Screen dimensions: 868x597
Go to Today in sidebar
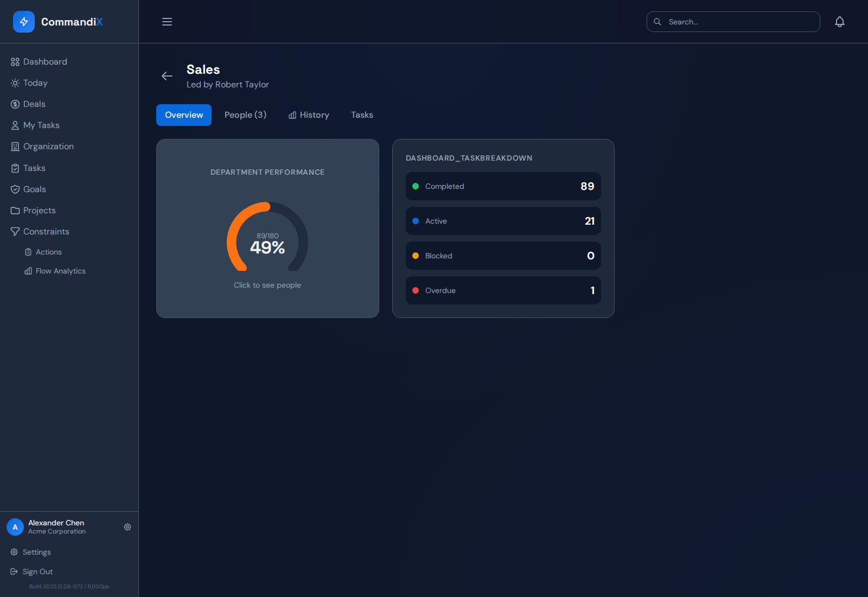35,83
